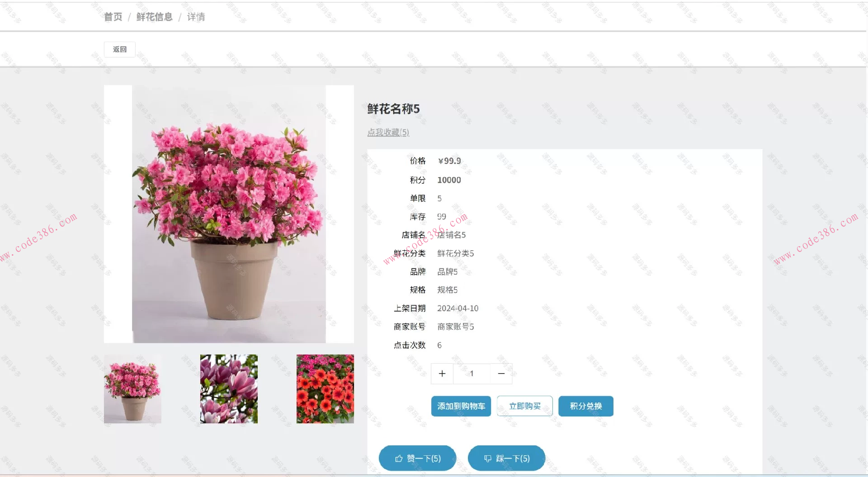Select the pink potted azalea thumbnail
The height and width of the screenshot is (477, 868).
[132, 389]
